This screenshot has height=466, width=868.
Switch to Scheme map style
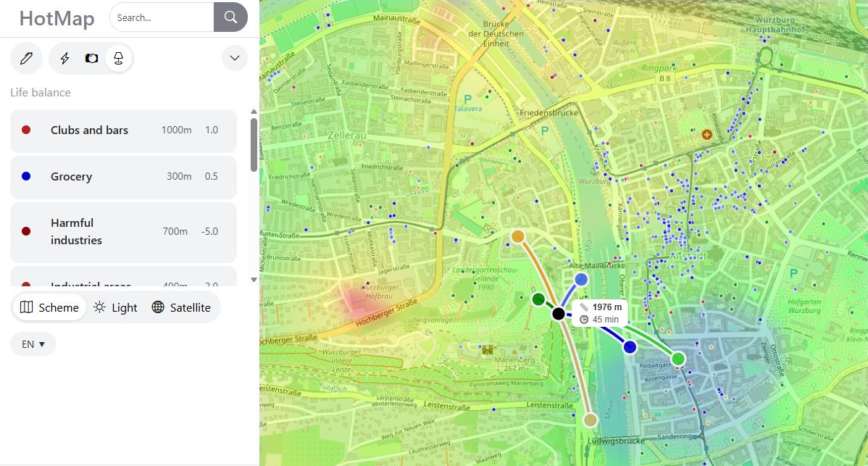49,308
